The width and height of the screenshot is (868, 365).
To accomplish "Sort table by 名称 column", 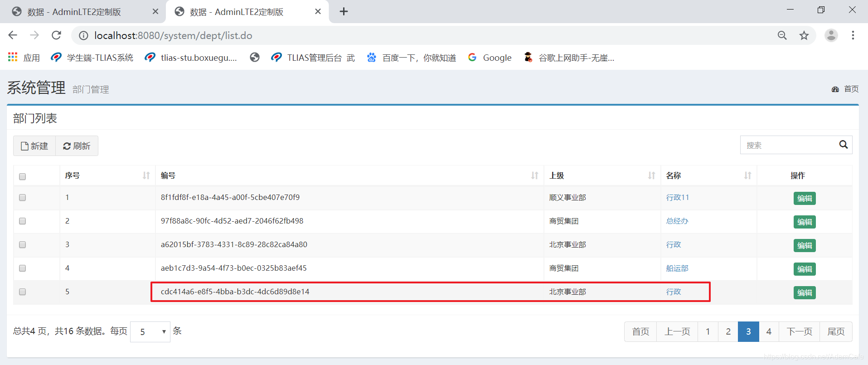I will click(709, 175).
